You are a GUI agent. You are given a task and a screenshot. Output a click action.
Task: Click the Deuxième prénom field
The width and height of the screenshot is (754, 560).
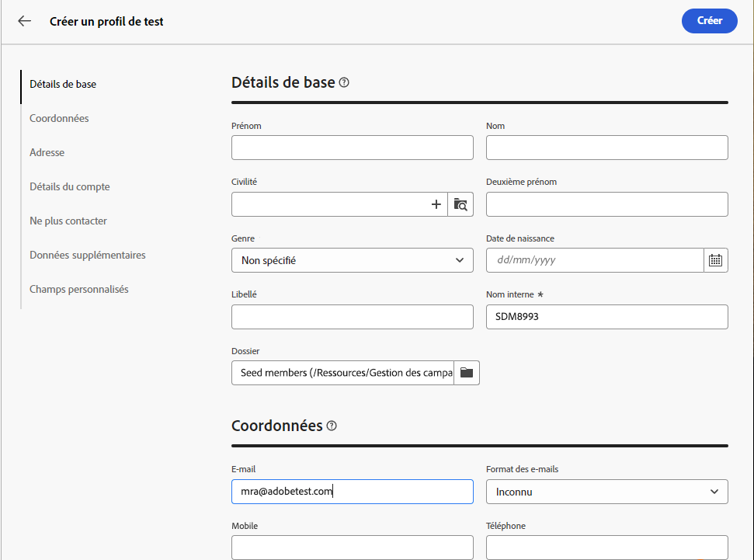[606, 204]
